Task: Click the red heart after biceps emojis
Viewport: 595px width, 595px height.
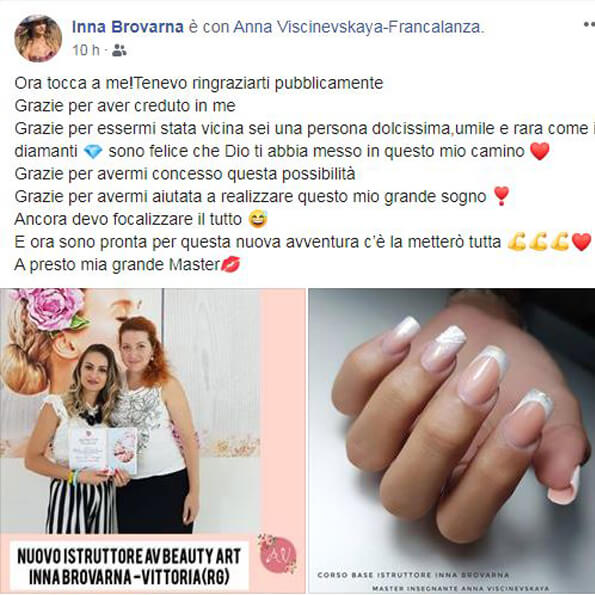Action: 581,242
